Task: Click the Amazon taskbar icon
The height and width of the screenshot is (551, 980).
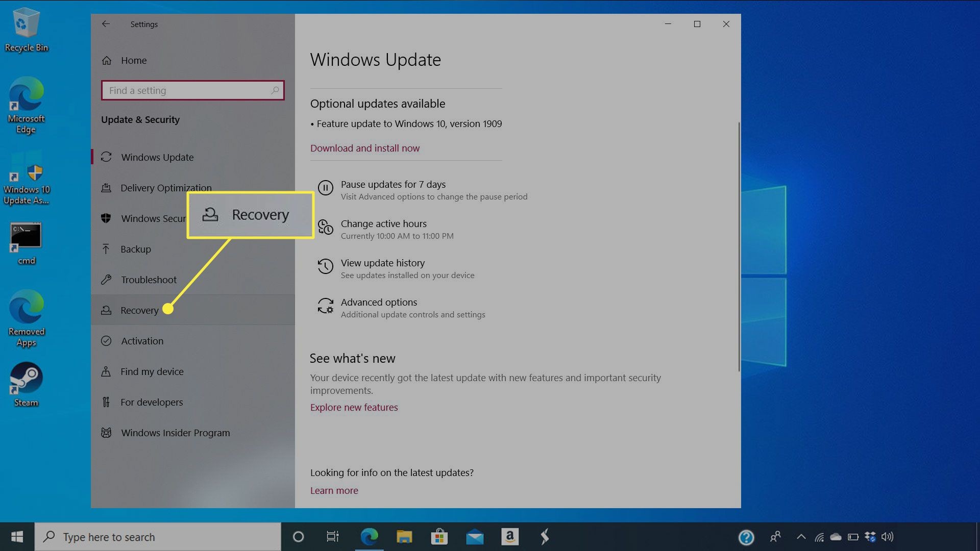Action: tap(509, 537)
